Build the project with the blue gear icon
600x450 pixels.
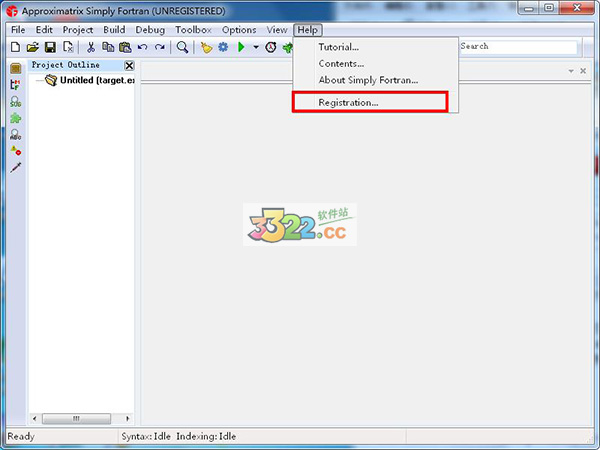pos(223,47)
